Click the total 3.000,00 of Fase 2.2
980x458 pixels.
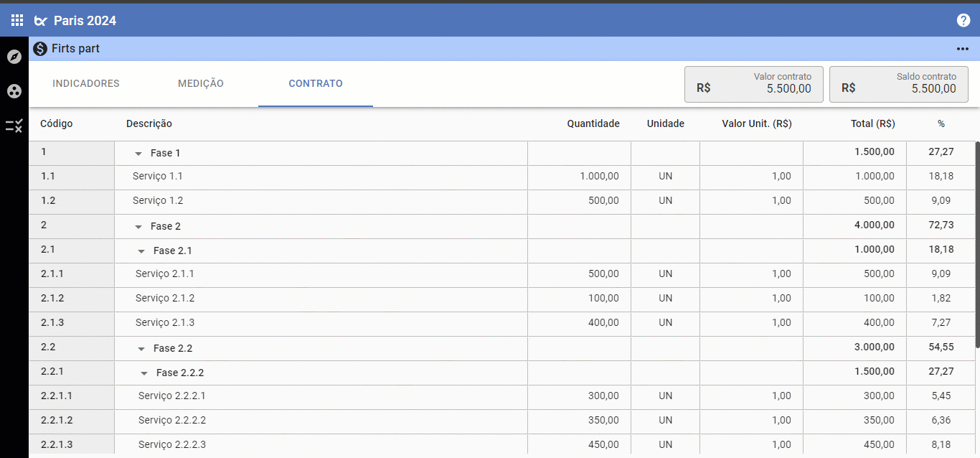(x=875, y=347)
